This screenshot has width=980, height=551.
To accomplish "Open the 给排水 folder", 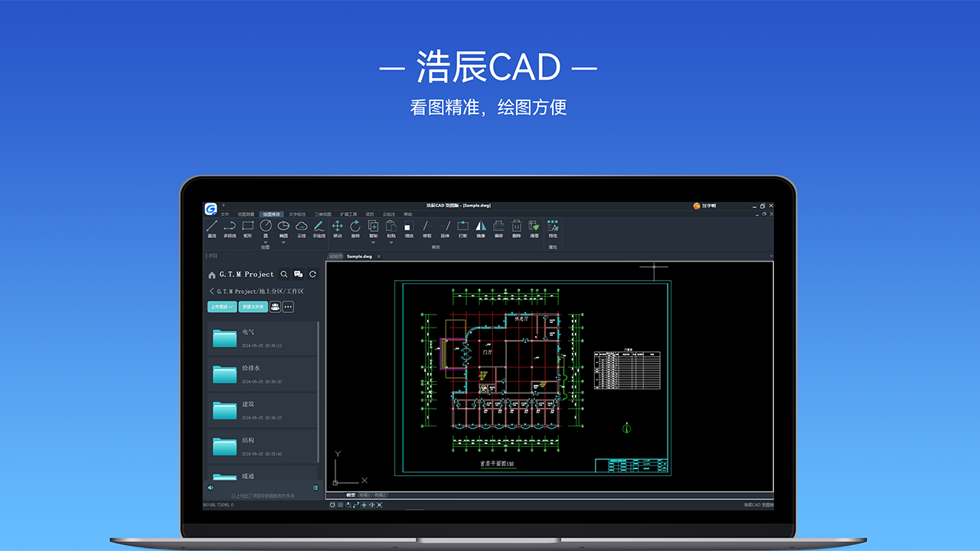I will [x=263, y=374].
